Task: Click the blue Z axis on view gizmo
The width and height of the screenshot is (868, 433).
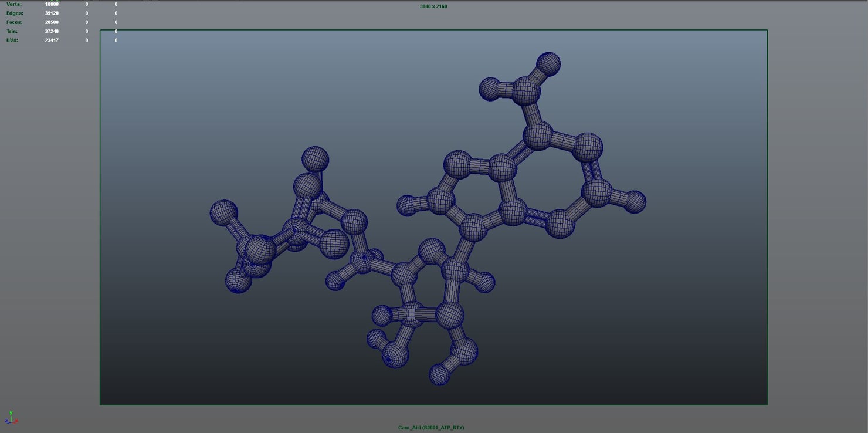Action: point(7,421)
